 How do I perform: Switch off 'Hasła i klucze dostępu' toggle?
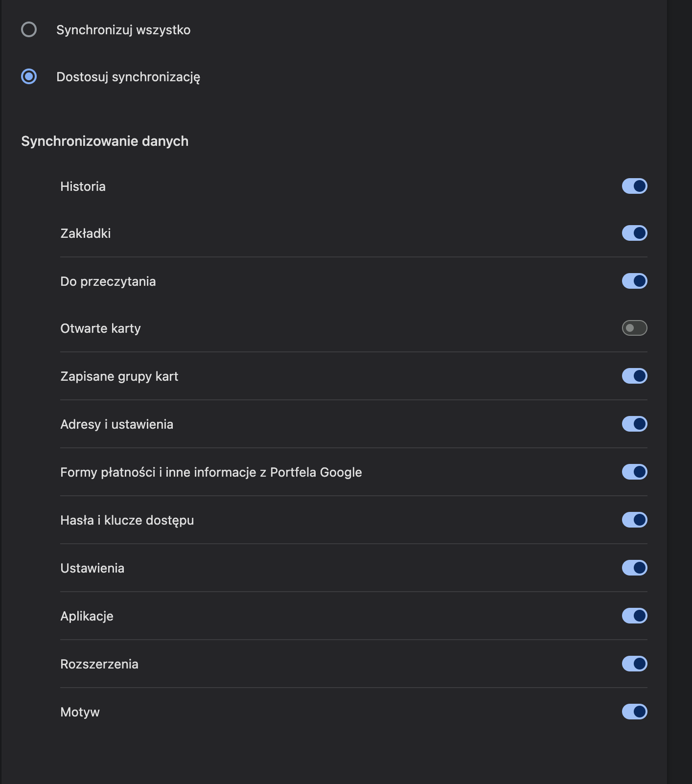(634, 520)
